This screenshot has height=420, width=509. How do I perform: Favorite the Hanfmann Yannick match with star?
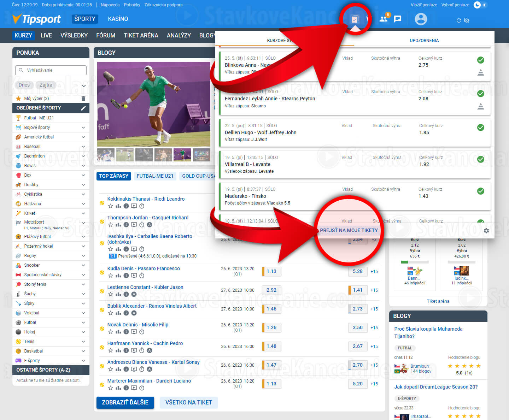click(111, 350)
